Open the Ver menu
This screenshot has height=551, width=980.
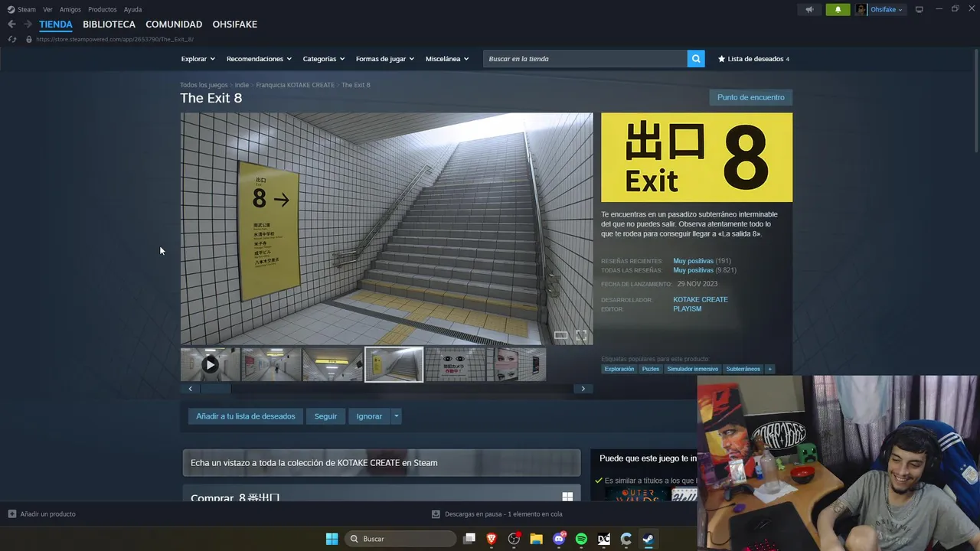(47, 9)
